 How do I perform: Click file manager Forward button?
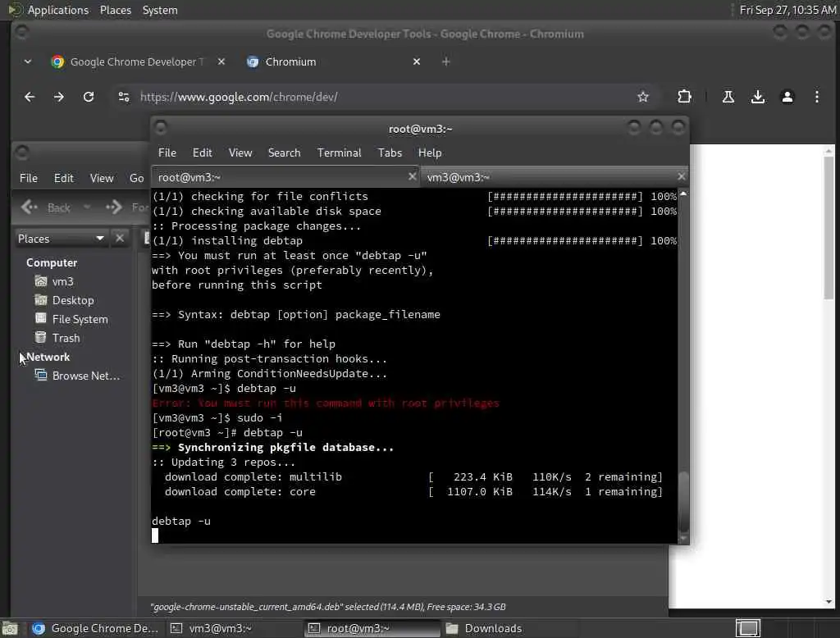click(x=126, y=207)
